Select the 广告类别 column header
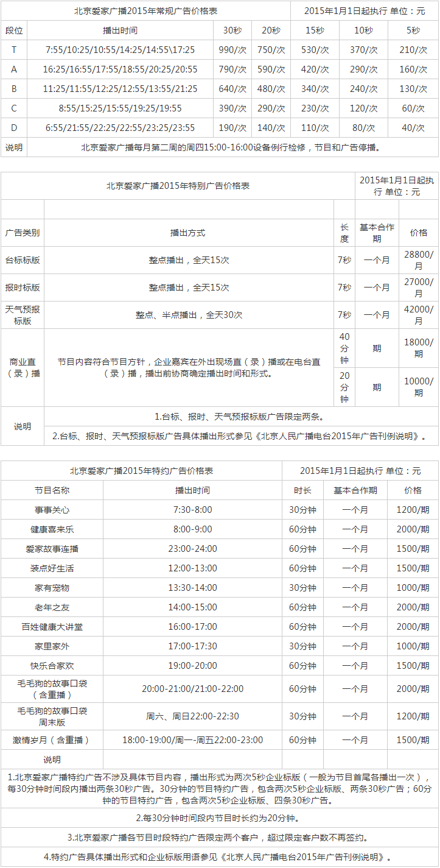This screenshot has height=868, width=440. [x=23, y=233]
